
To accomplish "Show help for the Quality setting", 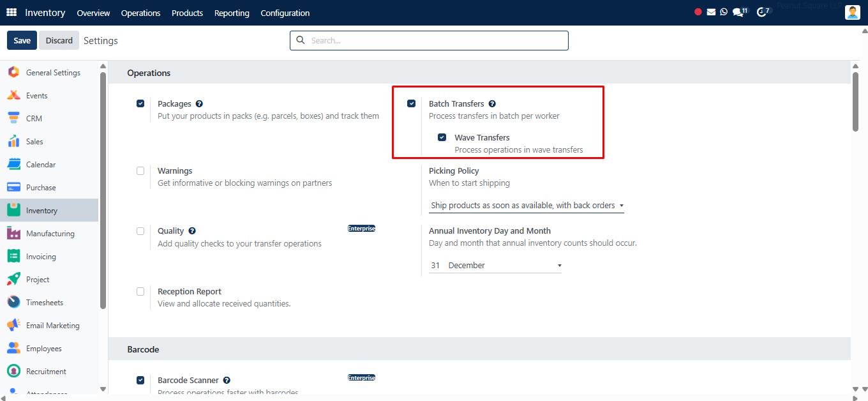I will tap(192, 231).
